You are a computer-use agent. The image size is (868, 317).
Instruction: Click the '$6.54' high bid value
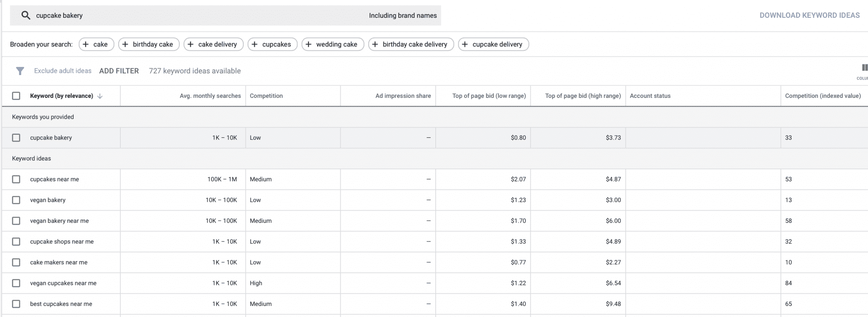pos(613,283)
